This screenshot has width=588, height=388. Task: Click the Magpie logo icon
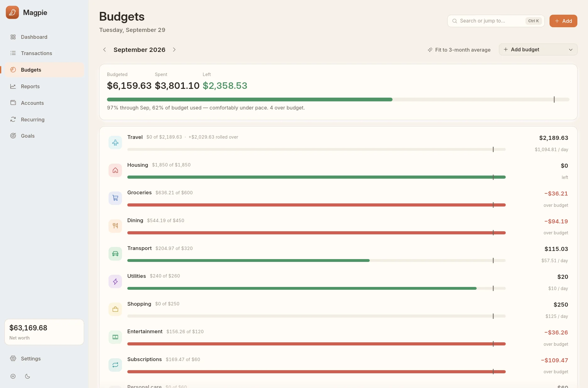click(12, 13)
